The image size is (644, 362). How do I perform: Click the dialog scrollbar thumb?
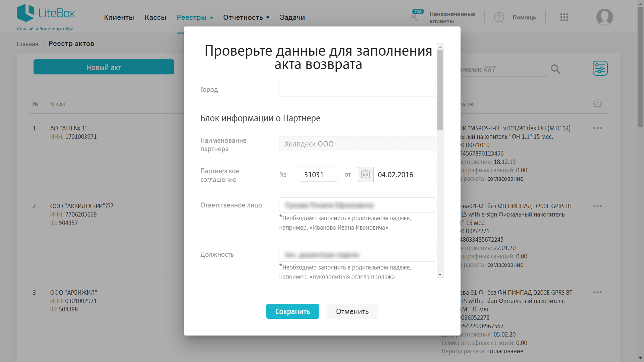pos(440,90)
